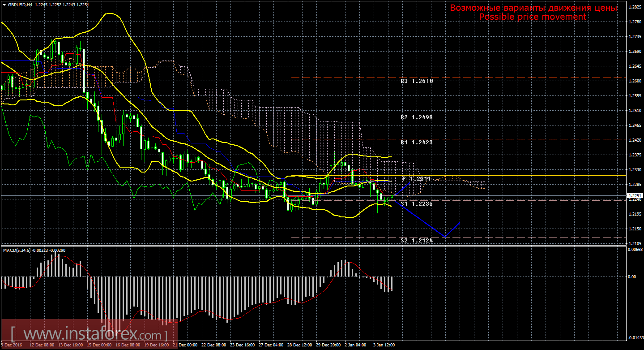Select the R3 1.2610 resistance label

pyautogui.click(x=416, y=81)
